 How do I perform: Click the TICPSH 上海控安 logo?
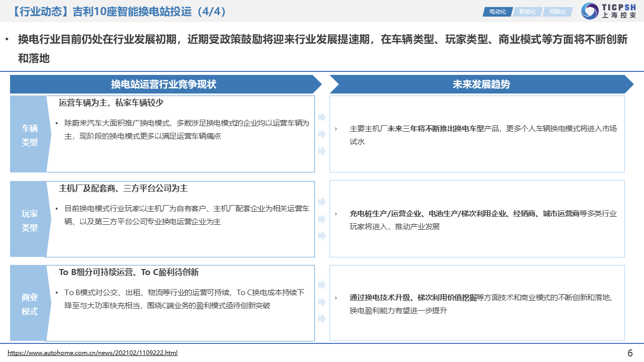[x=609, y=11]
